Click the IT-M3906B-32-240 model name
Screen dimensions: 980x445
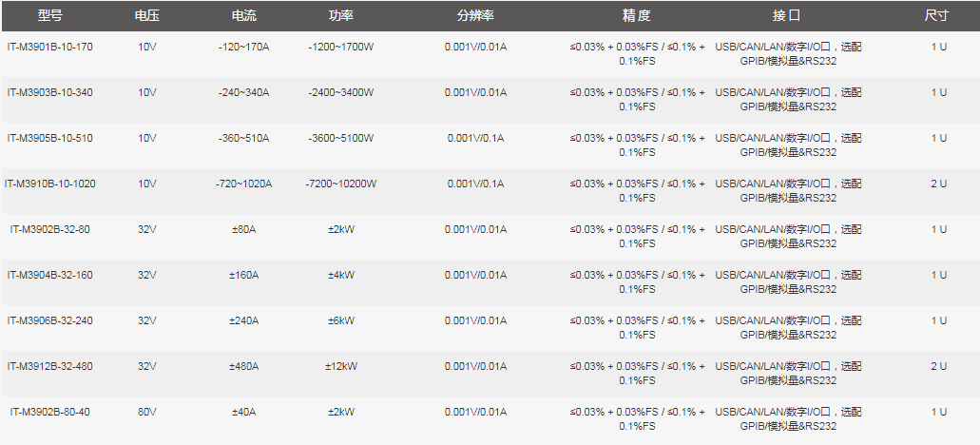click(x=50, y=320)
